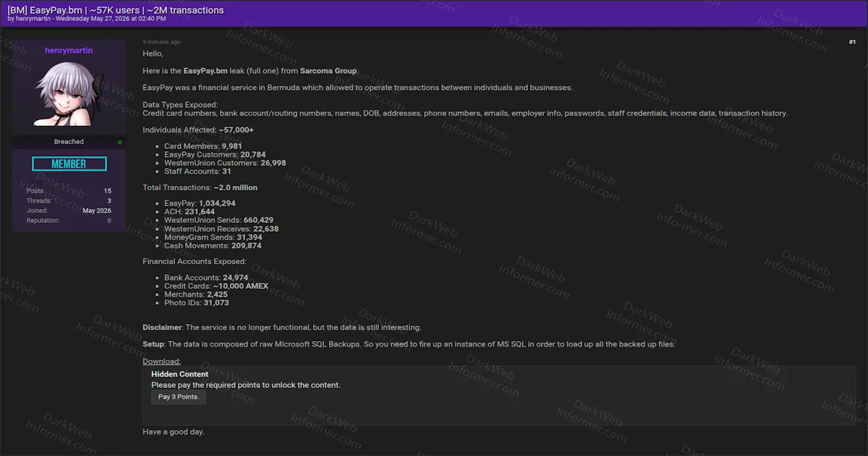The height and width of the screenshot is (456, 868).
Task: Open the #1 post number link
Action: (852, 43)
